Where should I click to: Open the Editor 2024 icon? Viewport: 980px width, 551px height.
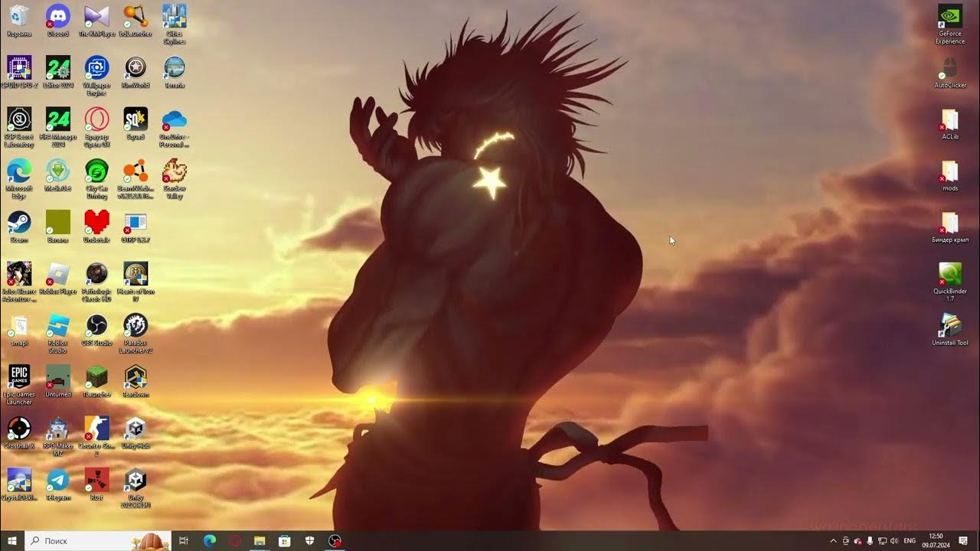tap(58, 72)
